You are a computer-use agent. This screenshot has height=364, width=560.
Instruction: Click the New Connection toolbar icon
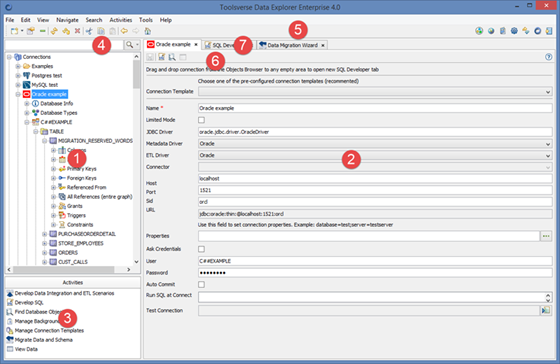click(x=14, y=31)
